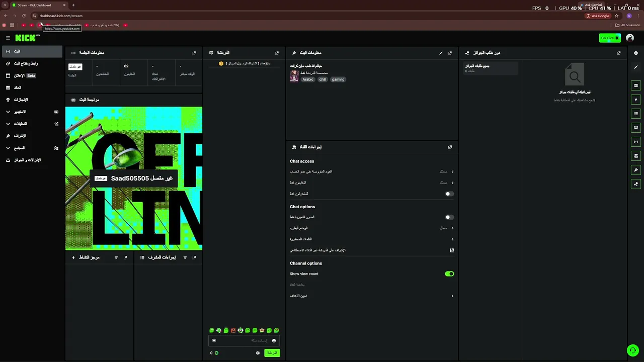This screenshot has height=362, width=644.
Task: Pop out the إجراءات المشرف panel
Action: coord(194,257)
